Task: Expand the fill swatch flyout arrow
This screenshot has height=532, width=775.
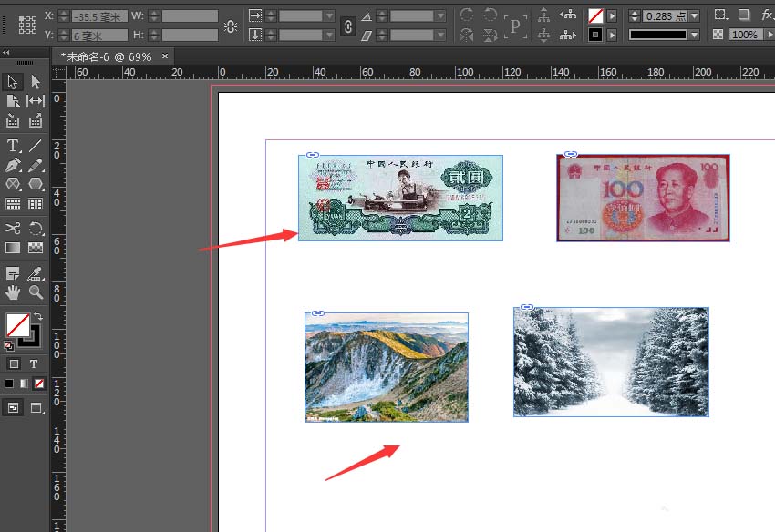Action: 612,16
